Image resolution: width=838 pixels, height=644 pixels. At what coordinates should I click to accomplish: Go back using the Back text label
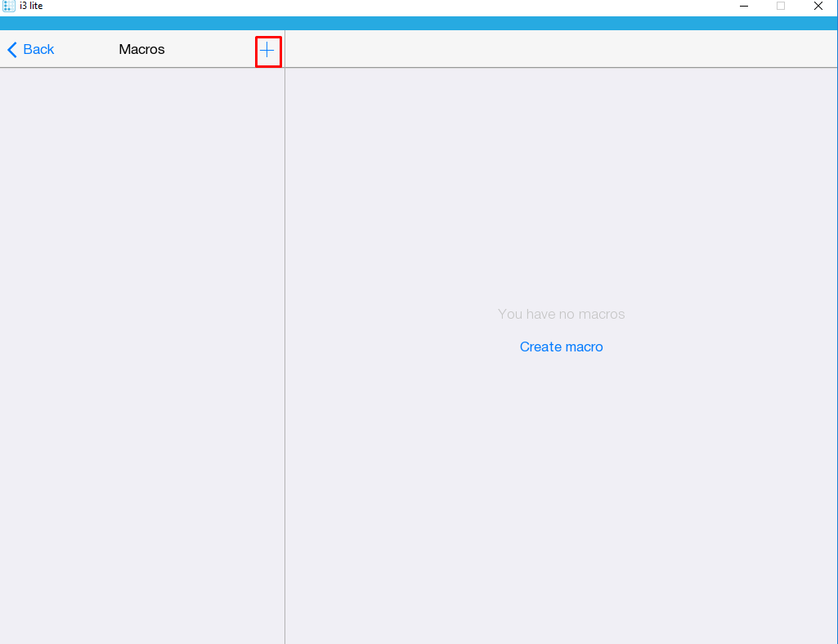tap(38, 50)
